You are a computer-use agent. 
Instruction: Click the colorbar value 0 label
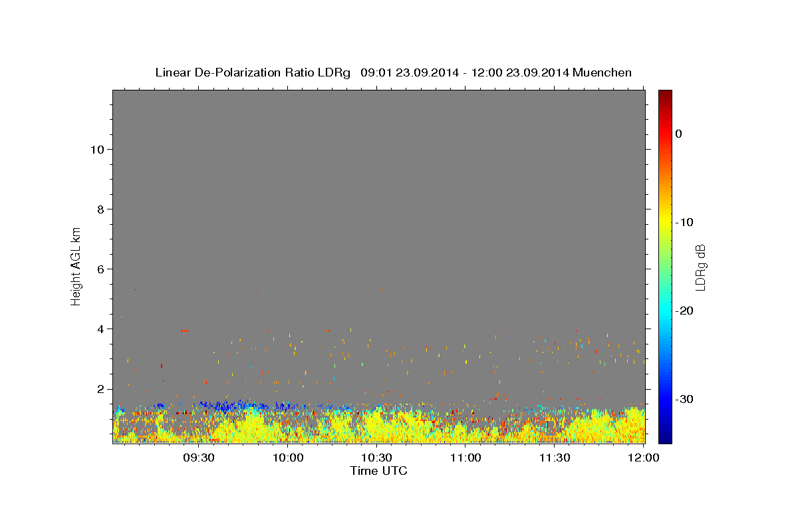coord(678,134)
